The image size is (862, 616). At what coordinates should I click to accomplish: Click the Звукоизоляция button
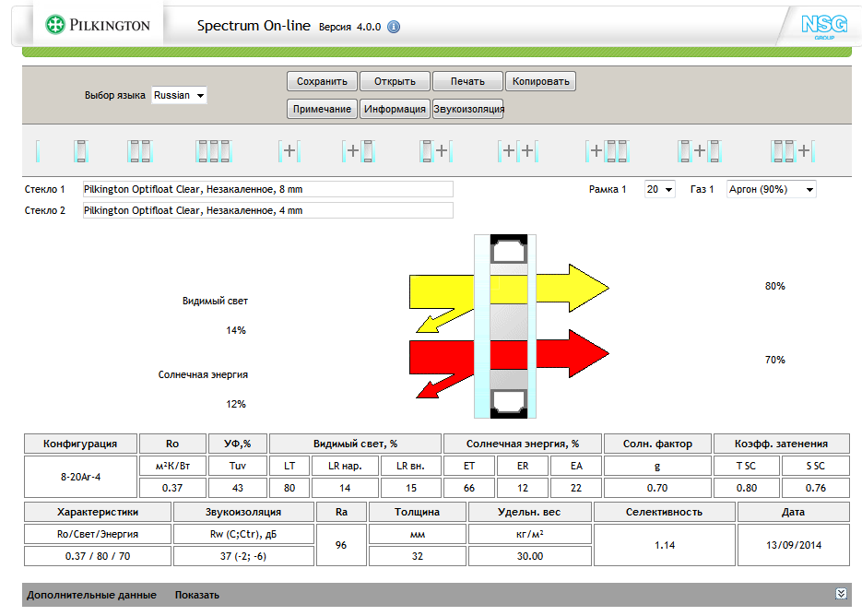click(x=469, y=109)
